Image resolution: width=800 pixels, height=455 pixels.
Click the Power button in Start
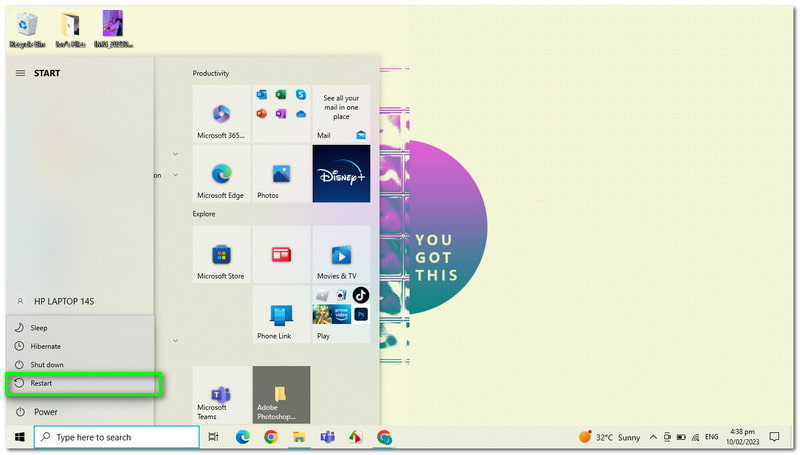(x=81, y=412)
